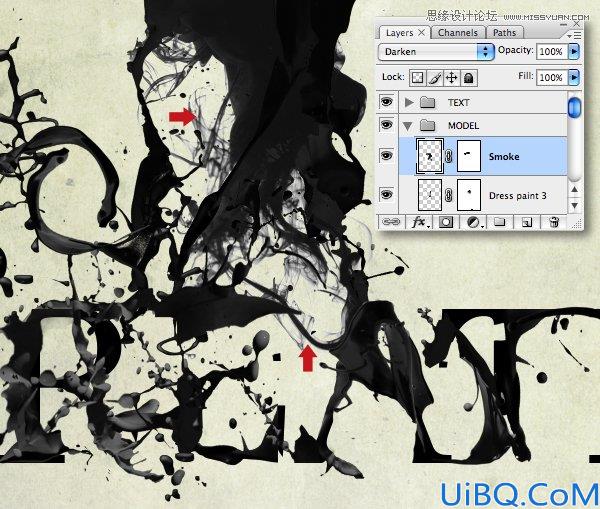Select the TEXT group name
The width and height of the screenshot is (600, 509).
coord(458,103)
